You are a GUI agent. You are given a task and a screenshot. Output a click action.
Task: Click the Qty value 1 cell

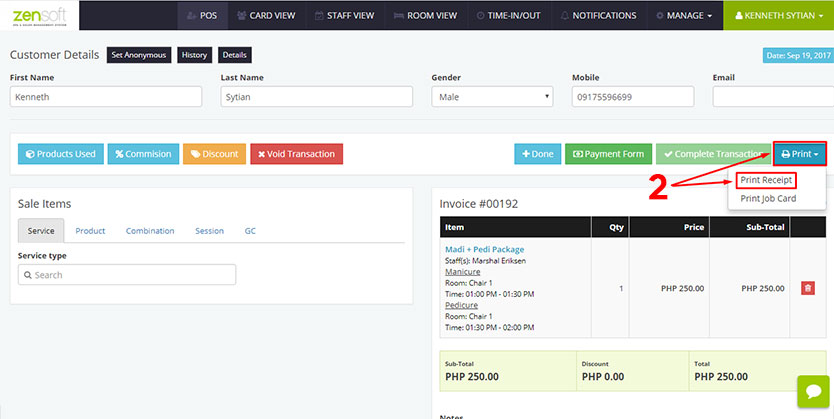click(x=611, y=288)
